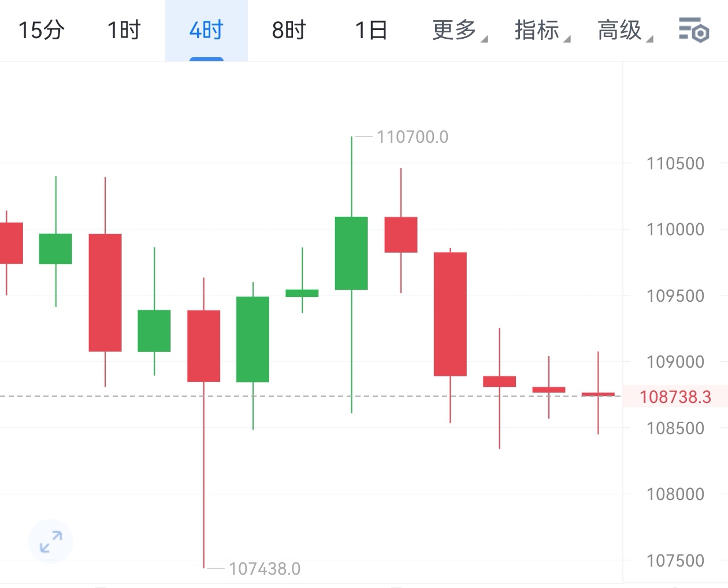Expand chart to fullscreen with arrows icon

tap(51, 542)
